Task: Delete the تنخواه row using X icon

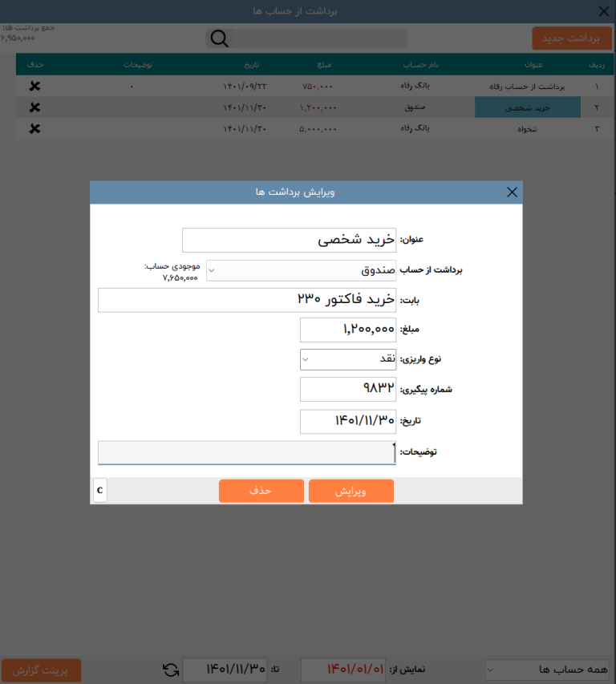Action: pyautogui.click(x=35, y=128)
